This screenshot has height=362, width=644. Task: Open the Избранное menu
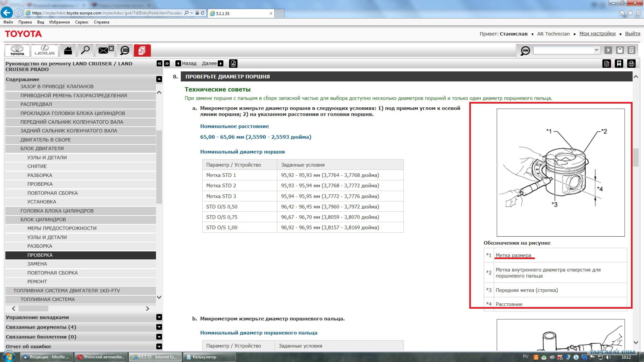pos(59,22)
